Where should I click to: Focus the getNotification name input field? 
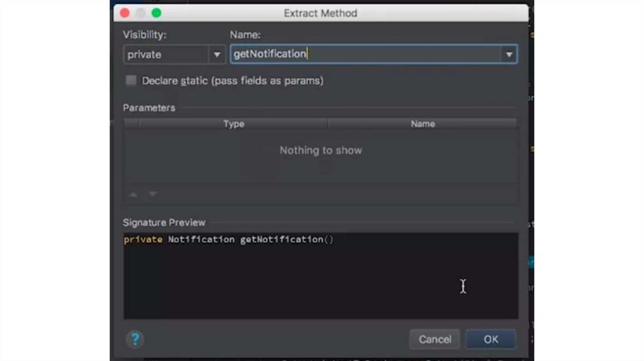[365, 54]
